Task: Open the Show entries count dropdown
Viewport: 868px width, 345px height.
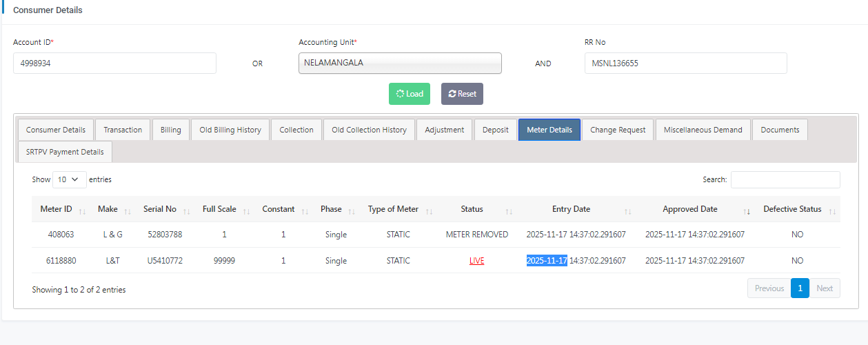Action: pos(70,179)
